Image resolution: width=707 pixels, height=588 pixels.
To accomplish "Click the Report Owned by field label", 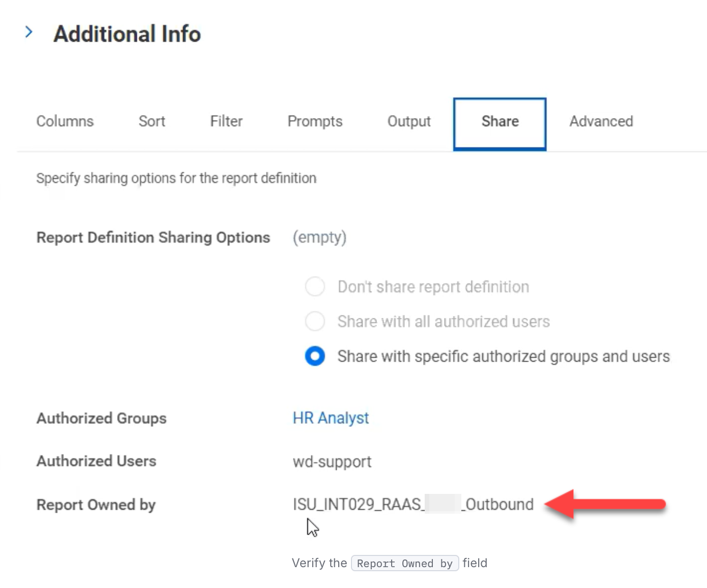I will pyautogui.click(x=96, y=505).
